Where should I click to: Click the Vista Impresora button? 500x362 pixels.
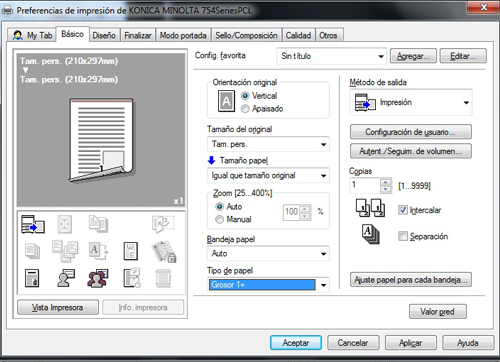point(58,307)
